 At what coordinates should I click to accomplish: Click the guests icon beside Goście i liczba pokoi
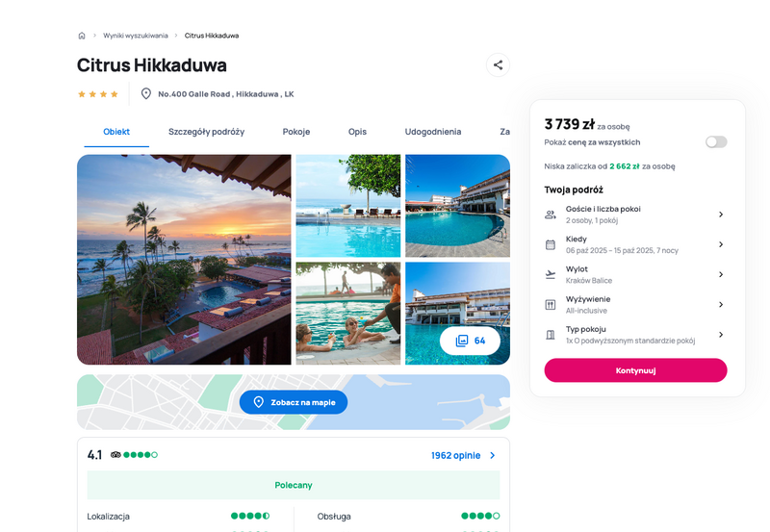click(x=551, y=215)
